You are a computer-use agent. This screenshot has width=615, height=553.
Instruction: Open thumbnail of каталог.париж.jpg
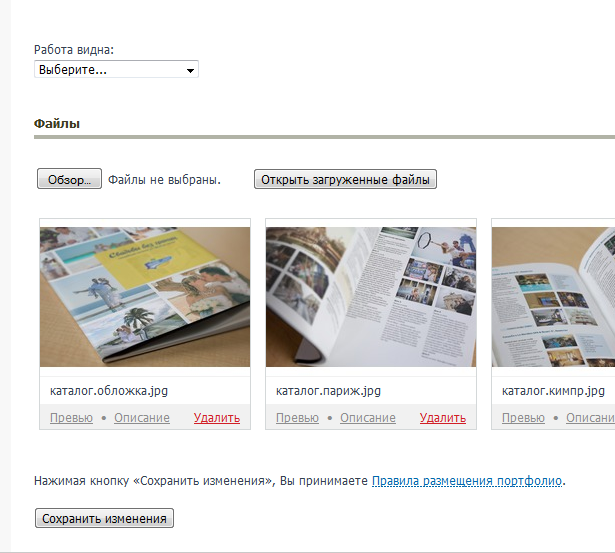pos(371,297)
